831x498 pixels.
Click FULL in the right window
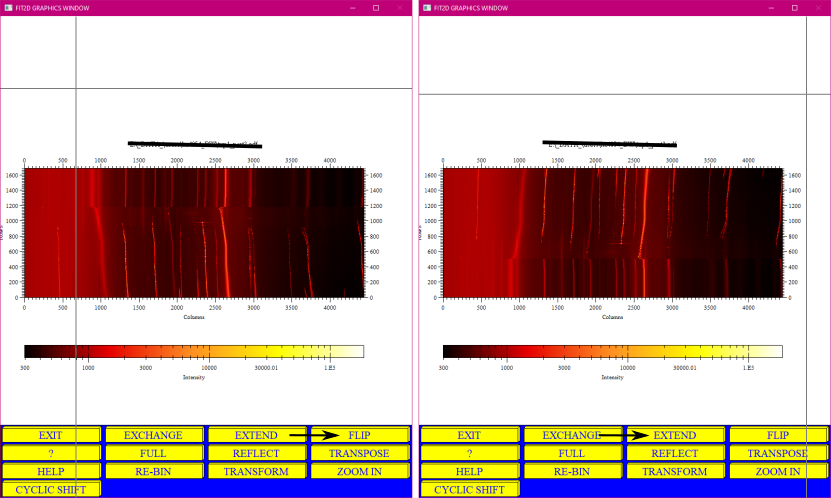click(572, 453)
